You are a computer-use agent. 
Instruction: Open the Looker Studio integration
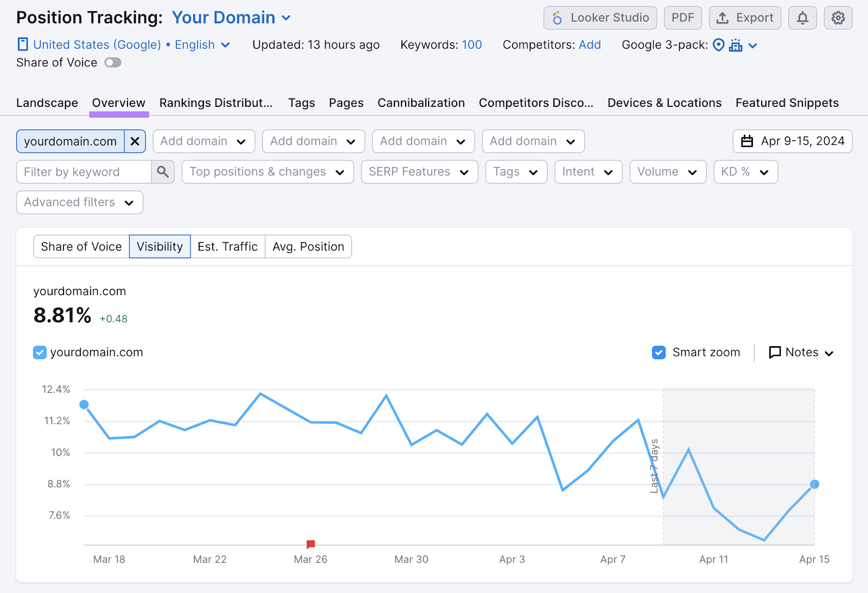599,17
